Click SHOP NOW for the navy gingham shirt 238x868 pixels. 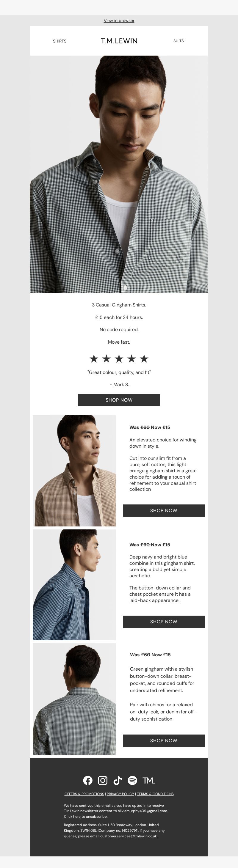point(164,622)
